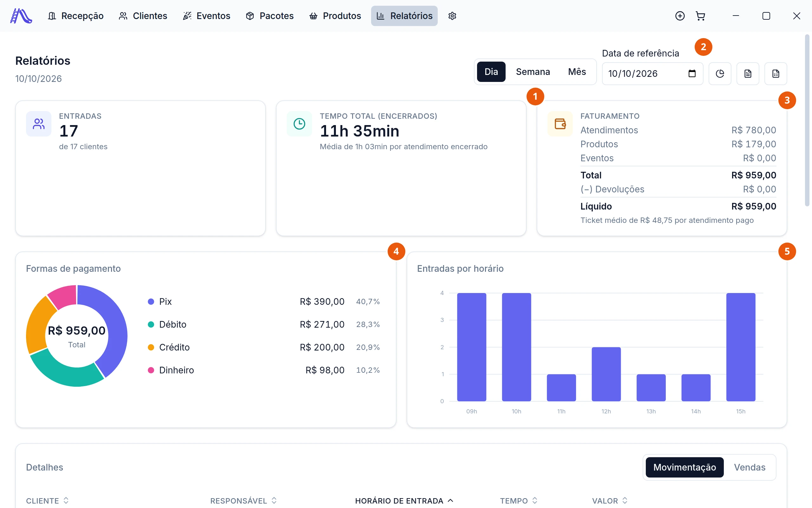Click the Crédito percentage 20,9%

pyautogui.click(x=368, y=347)
